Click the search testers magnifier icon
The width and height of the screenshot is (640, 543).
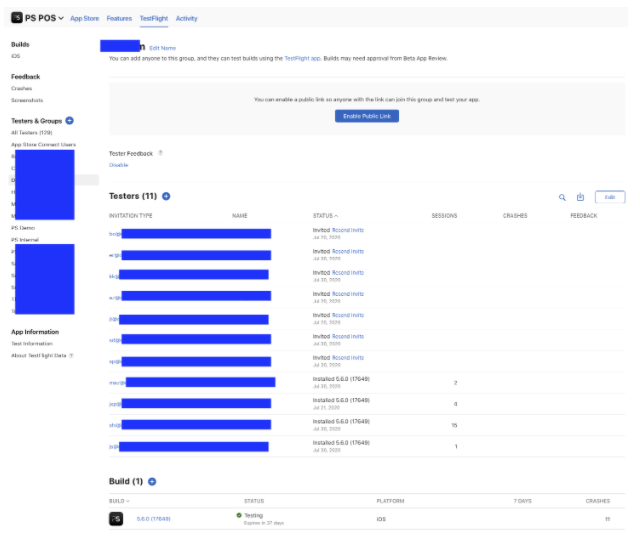click(x=562, y=198)
